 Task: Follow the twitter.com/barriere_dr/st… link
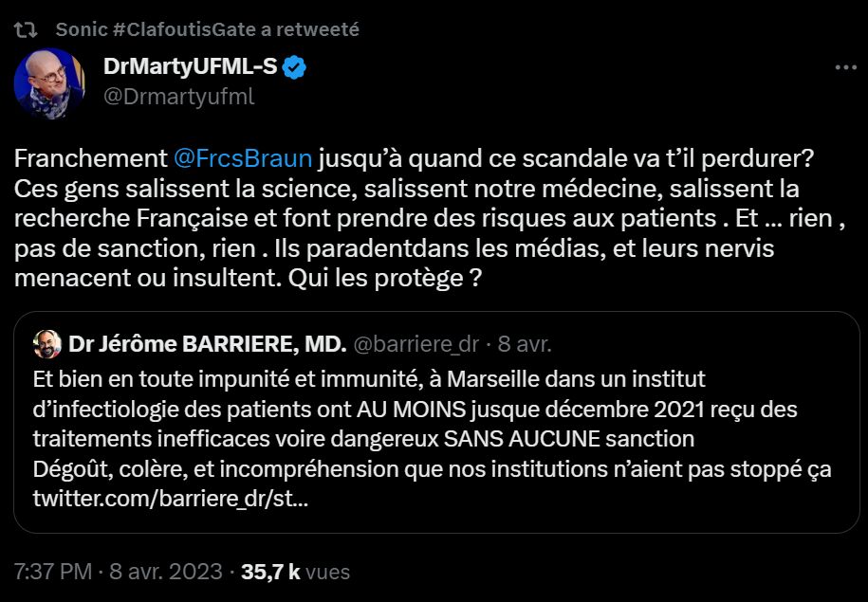[169, 498]
